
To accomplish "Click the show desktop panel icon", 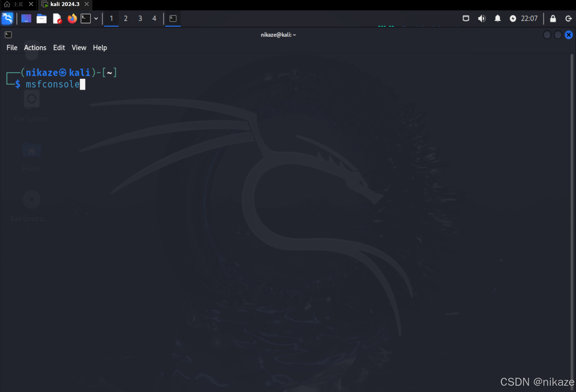I will click(x=26, y=19).
